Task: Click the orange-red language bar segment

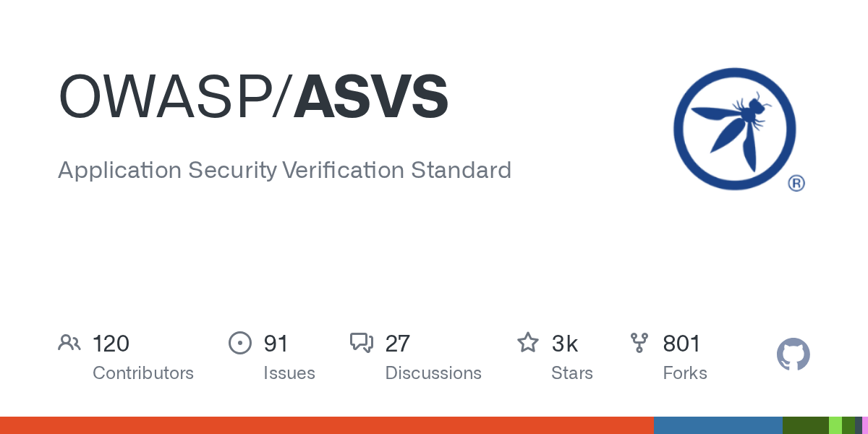Action: [325, 425]
